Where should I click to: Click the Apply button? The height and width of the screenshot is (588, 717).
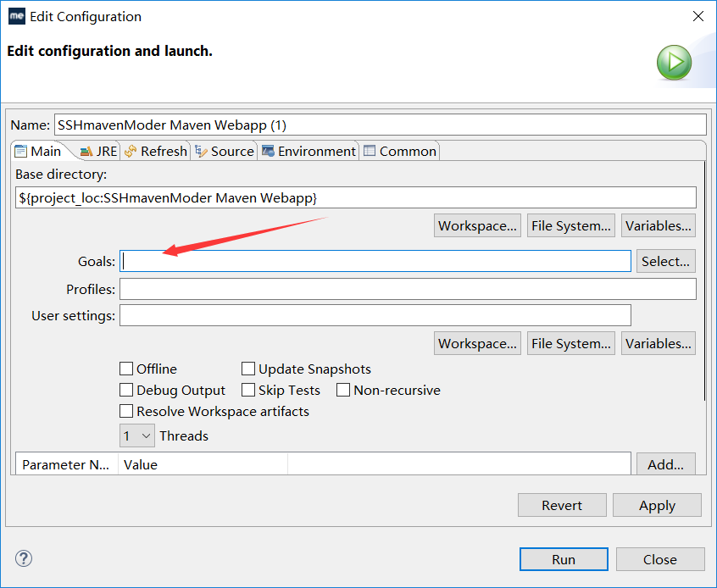[x=657, y=505]
